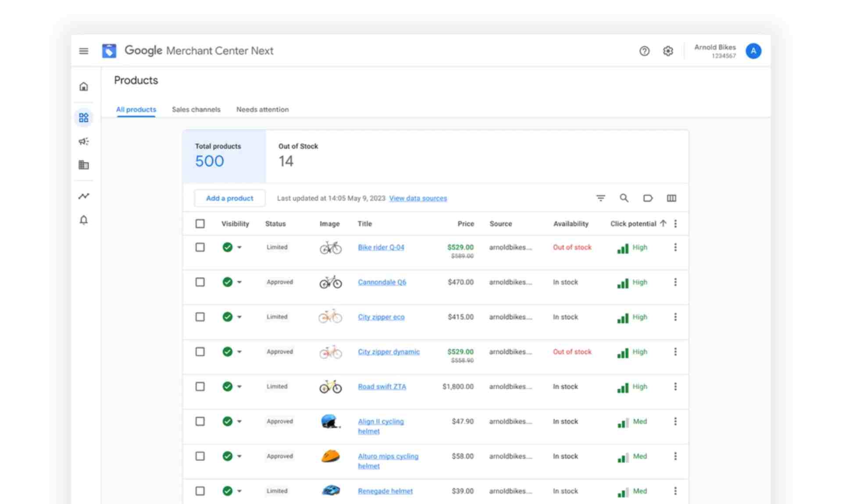Select the Total products 500 card

(224, 156)
